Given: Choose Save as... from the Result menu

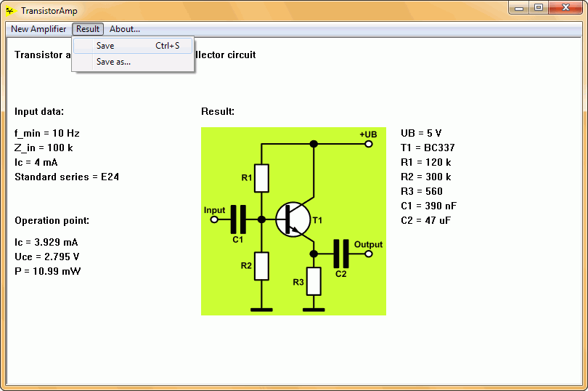Looking at the screenshot, I should point(133,62).
